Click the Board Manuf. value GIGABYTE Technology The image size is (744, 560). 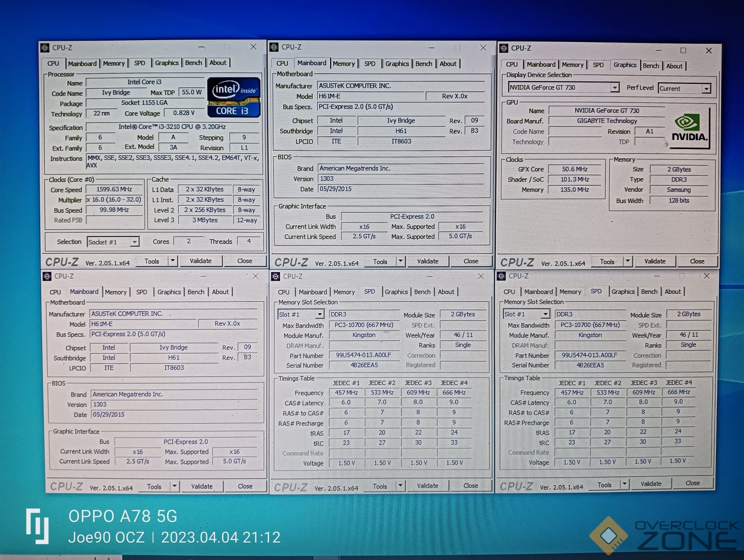[x=607, y=121]
